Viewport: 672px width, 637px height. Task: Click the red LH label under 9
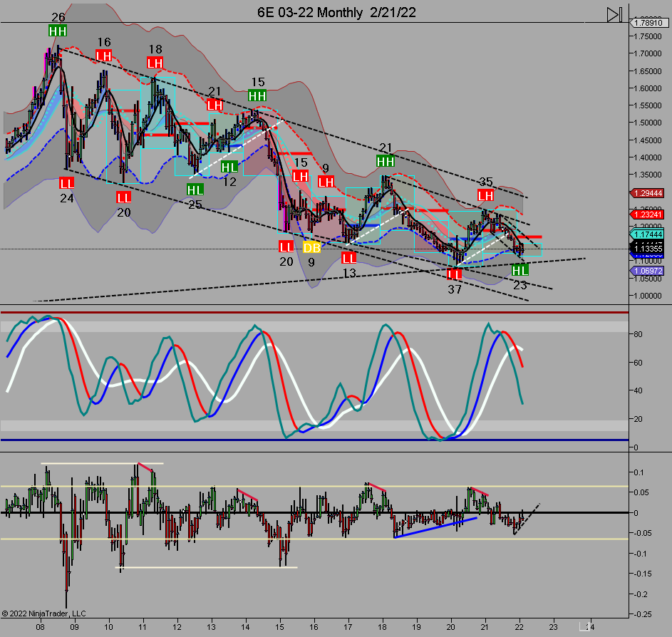point(326,182)
